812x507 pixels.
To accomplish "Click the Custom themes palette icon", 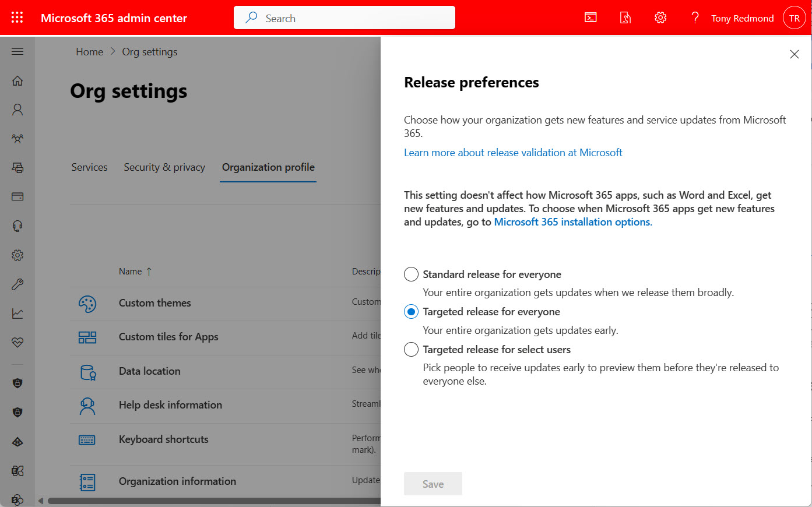I will 87,304.
